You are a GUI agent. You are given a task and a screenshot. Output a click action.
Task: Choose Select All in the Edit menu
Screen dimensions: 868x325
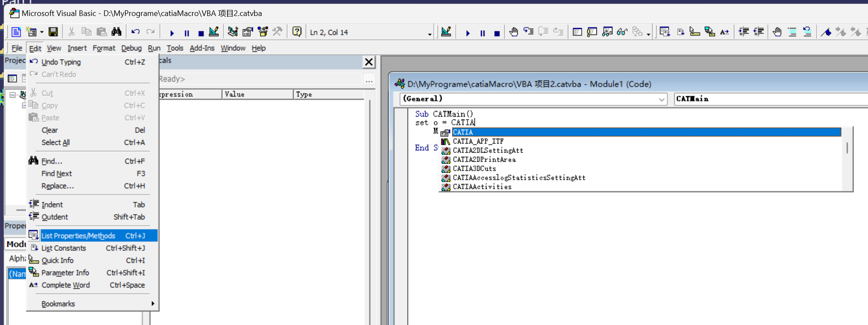coord(92,142)
